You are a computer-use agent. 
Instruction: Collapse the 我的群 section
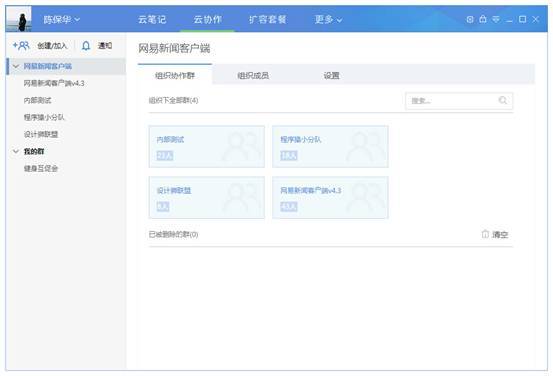click(16, 151)
